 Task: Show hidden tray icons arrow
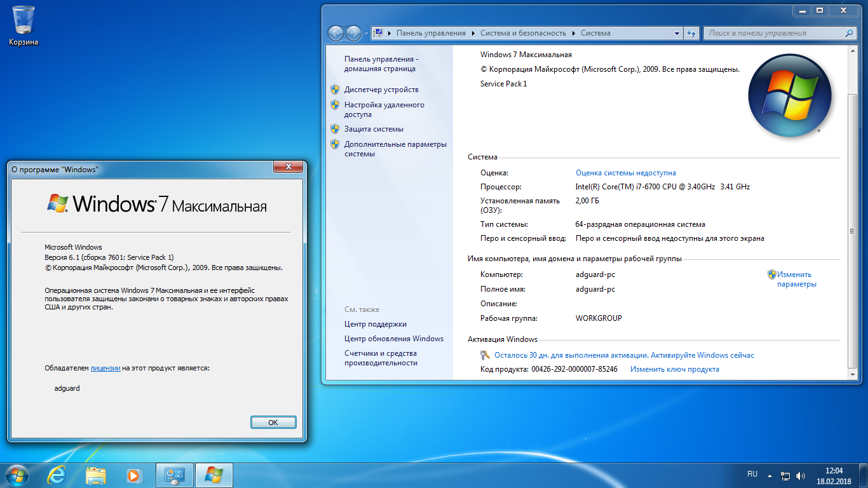tap(770, 475)
